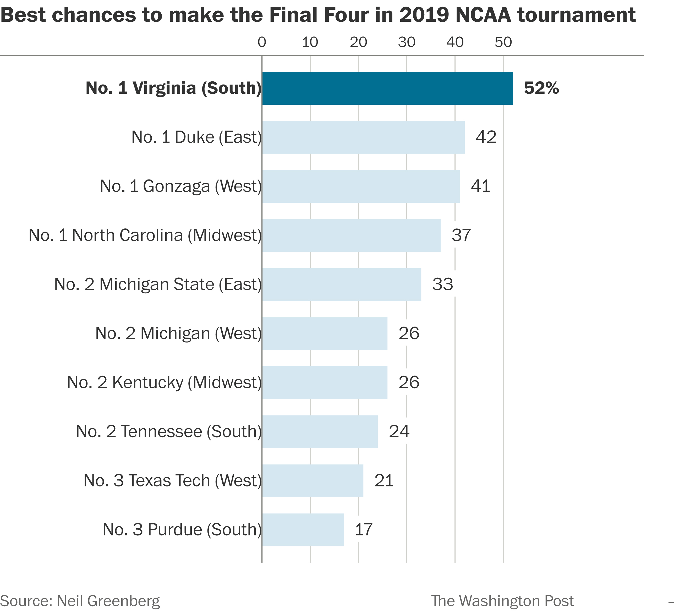Click the 37 value beside North Carolina

(x=461, y=236)
